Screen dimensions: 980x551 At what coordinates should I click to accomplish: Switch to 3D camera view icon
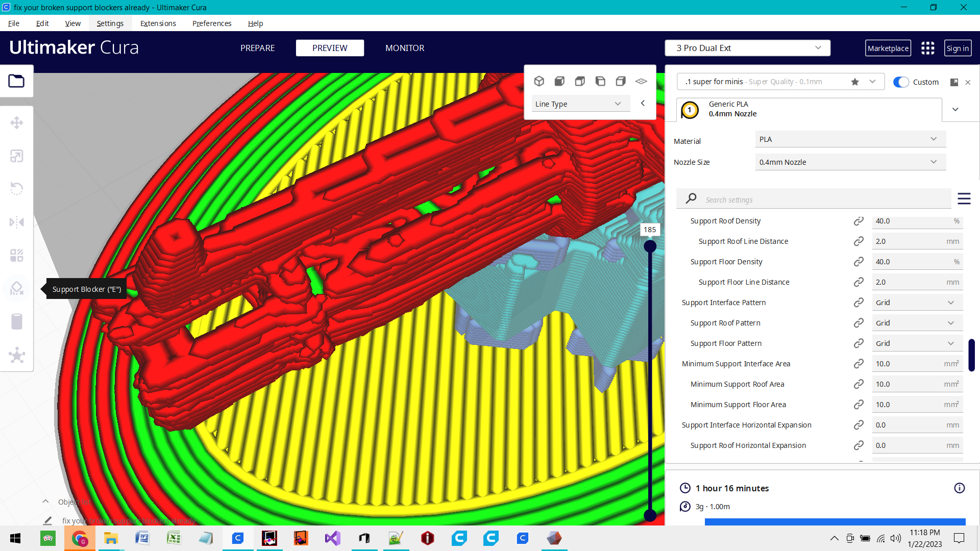(x=539, y=81)
